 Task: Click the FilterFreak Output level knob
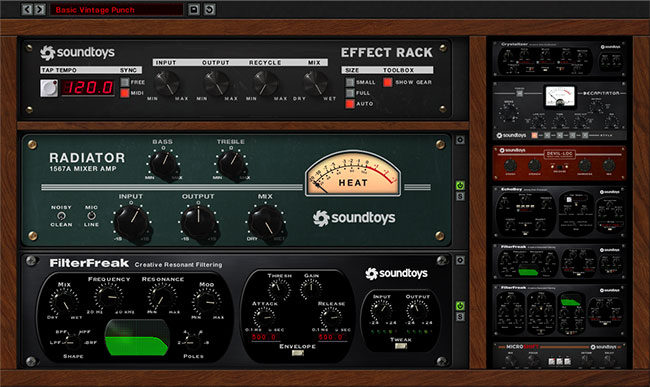click(417, 310)
